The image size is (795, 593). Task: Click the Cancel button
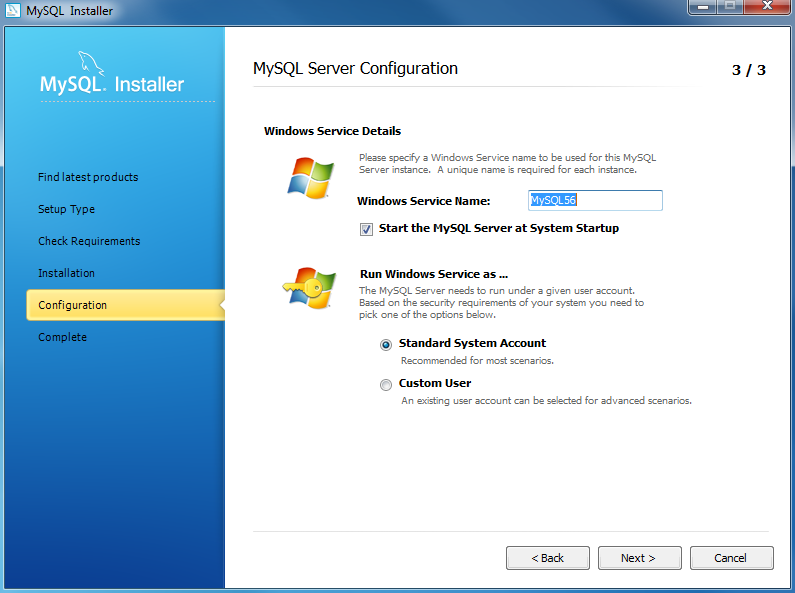click(731, 558)
